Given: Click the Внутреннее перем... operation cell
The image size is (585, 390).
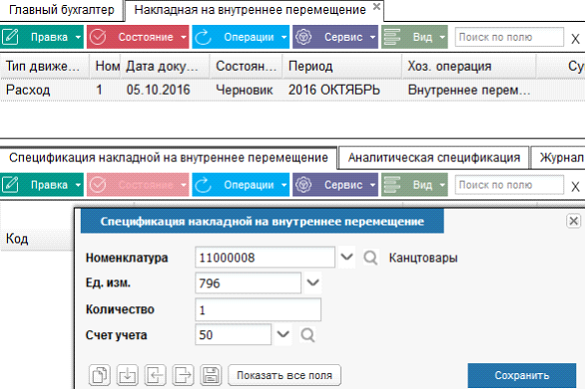Looking at the screenshot, I should pyautogui.click(x=469, y=90).
